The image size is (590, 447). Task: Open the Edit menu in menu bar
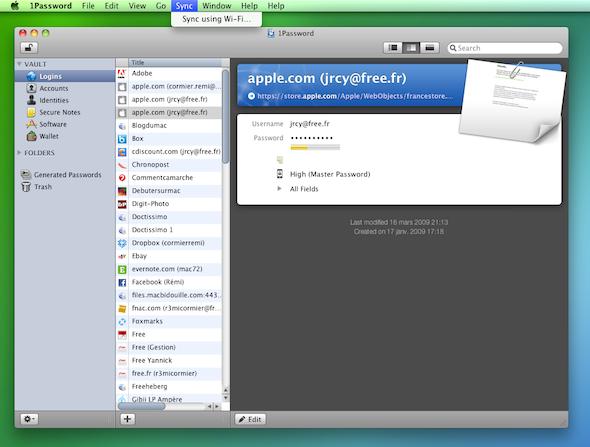click(x=111, y=6)
